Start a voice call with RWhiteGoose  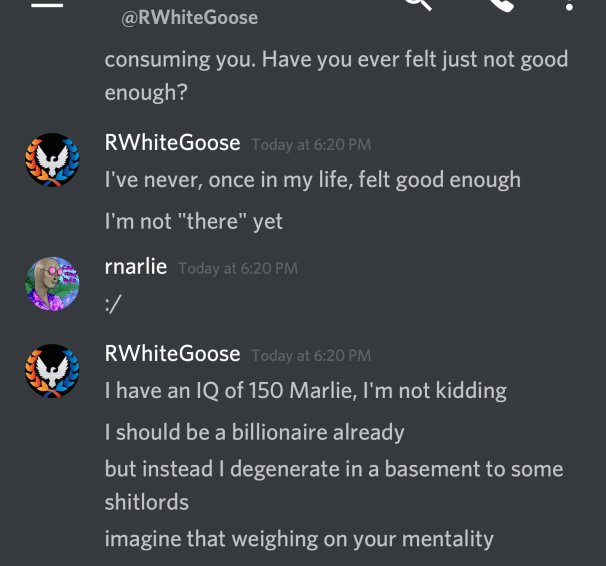(501, 5)
